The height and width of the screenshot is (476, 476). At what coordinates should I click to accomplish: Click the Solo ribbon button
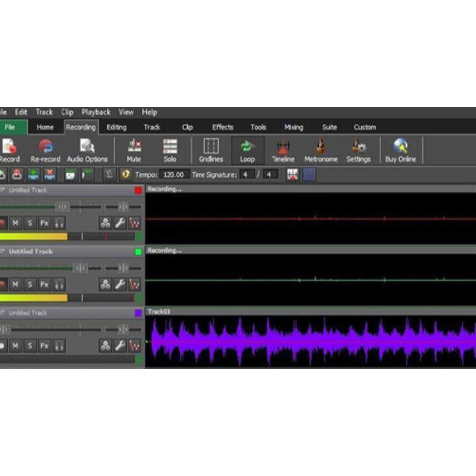tap(170, 150)
